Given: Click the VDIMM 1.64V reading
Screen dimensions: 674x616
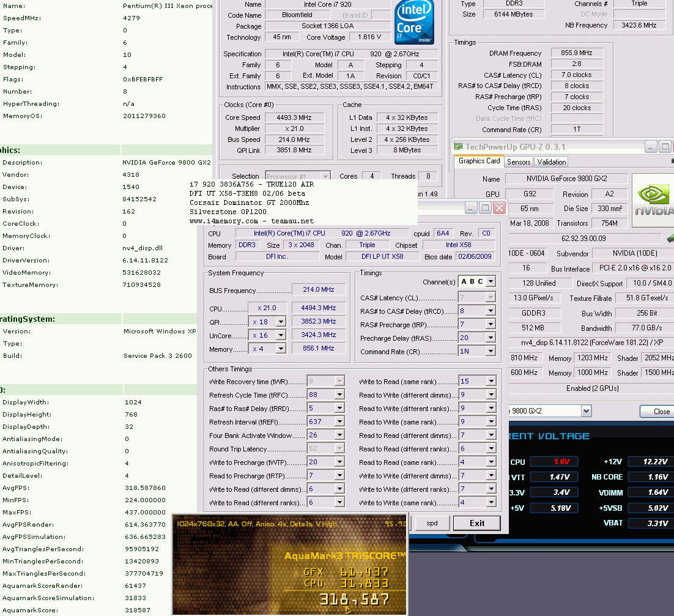Looking at the screenshot, I should tap(651, 492).
